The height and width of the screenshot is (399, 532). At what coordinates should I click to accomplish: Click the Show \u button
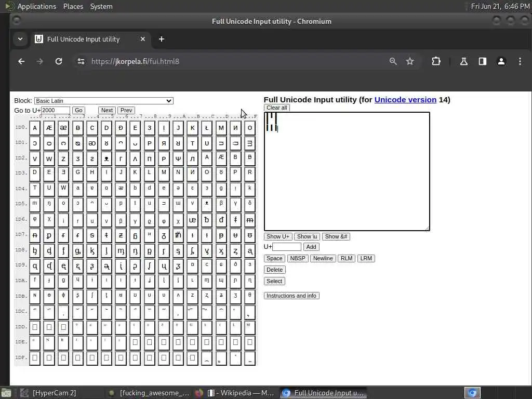click(x=307, y=236)
